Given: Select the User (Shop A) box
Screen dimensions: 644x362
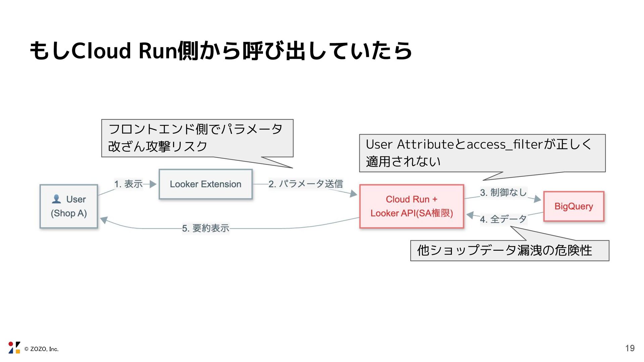Looking at the screenshot, I should click(x=69, y=206).
